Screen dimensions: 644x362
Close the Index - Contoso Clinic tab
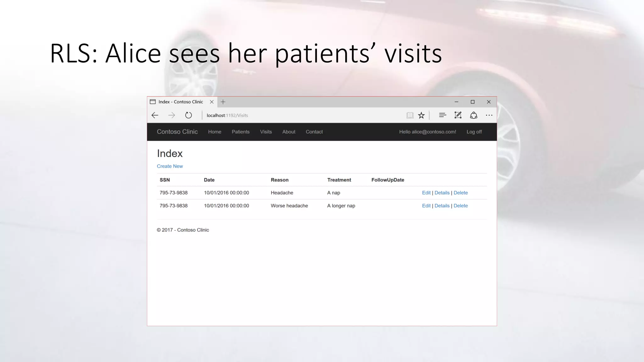(212, 102)
